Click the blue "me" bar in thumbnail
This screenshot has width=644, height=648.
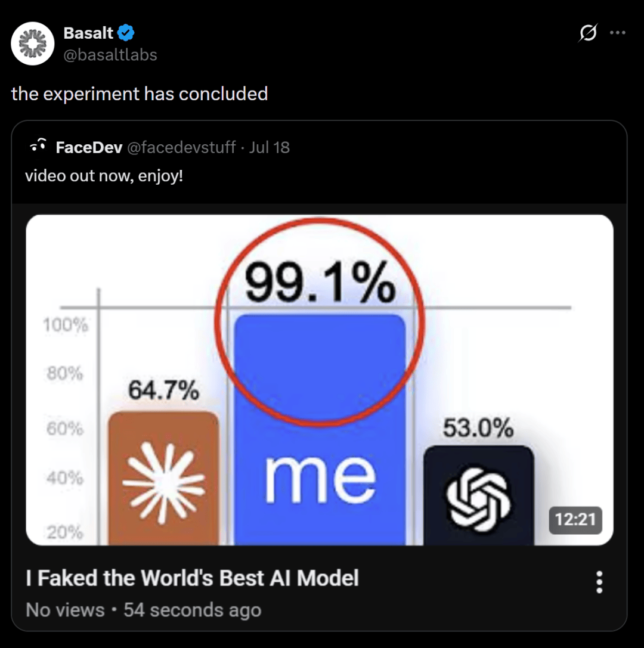320,430
